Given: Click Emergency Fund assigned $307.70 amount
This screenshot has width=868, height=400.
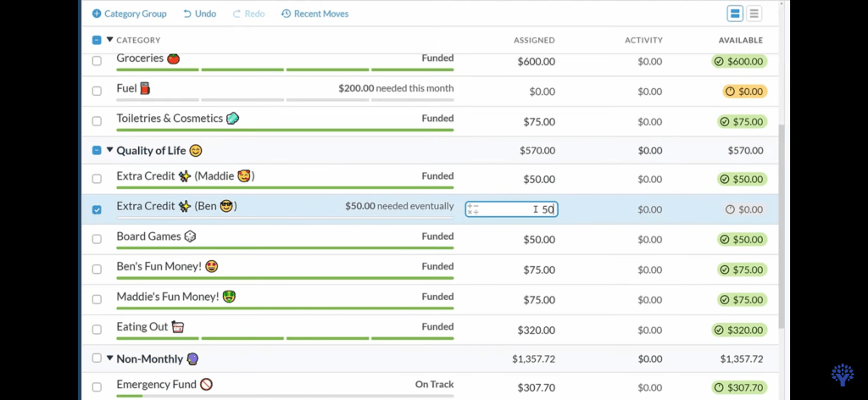Looking at the screenshot, I should 536,388.
